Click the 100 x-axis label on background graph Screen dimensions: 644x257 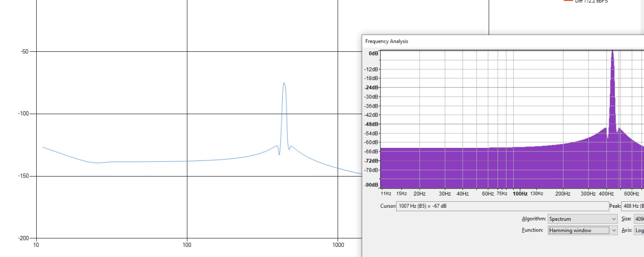pyautogui.click(x=187, y=245)
